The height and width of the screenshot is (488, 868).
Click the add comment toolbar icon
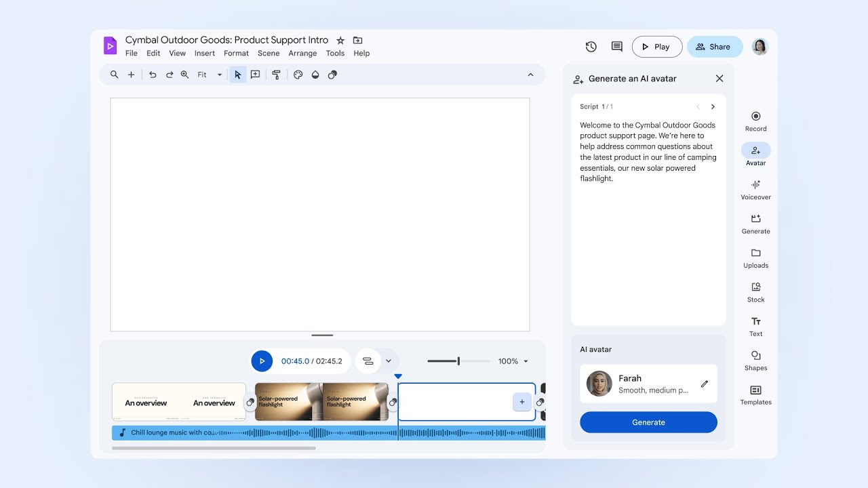255,75
